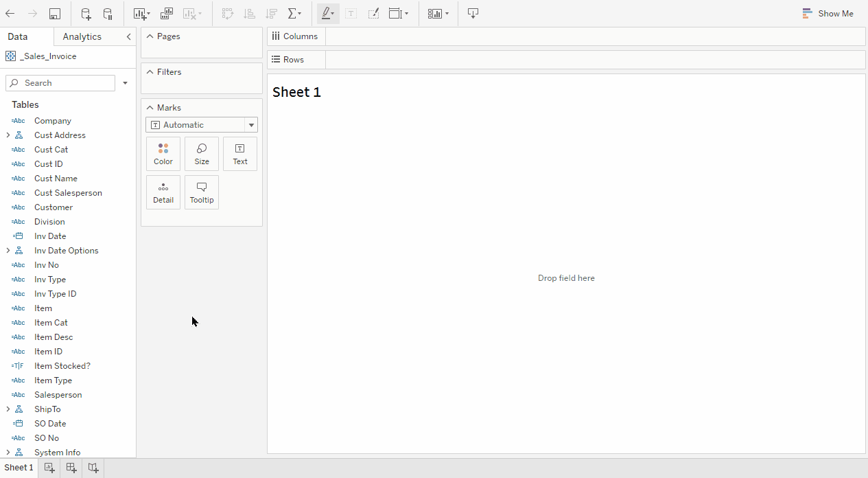Create a new worksheet from the bottom bar
Image resolution: width=868 pixels, height=478 pixels.
(x=49, y=468)
